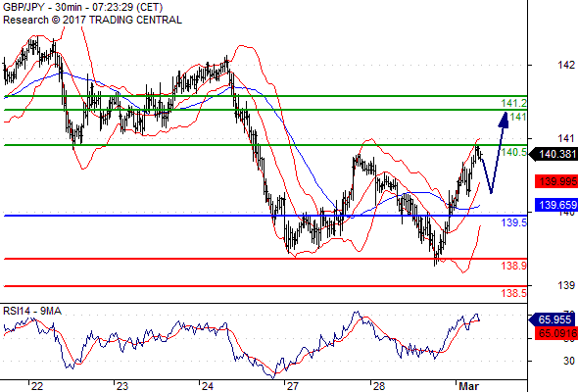578x392 pixels.
Task: Click the blue 139.659 moving average tag
Action: tap(556, 205)
